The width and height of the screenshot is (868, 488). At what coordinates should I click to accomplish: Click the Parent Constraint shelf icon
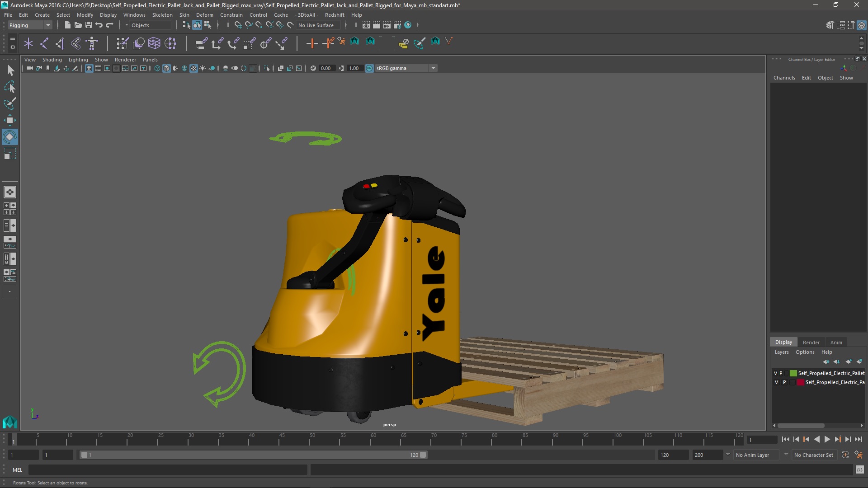[x=202, y=43]
